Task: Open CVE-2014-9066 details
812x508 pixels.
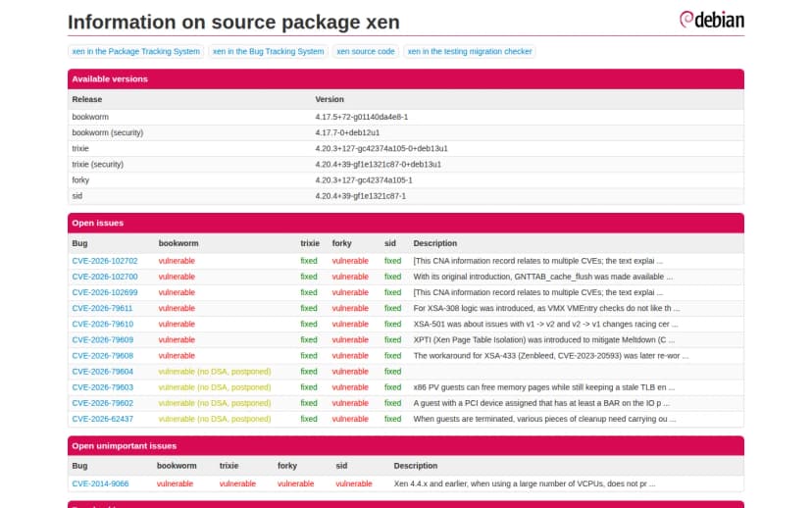Action: (x=100, y=483)
